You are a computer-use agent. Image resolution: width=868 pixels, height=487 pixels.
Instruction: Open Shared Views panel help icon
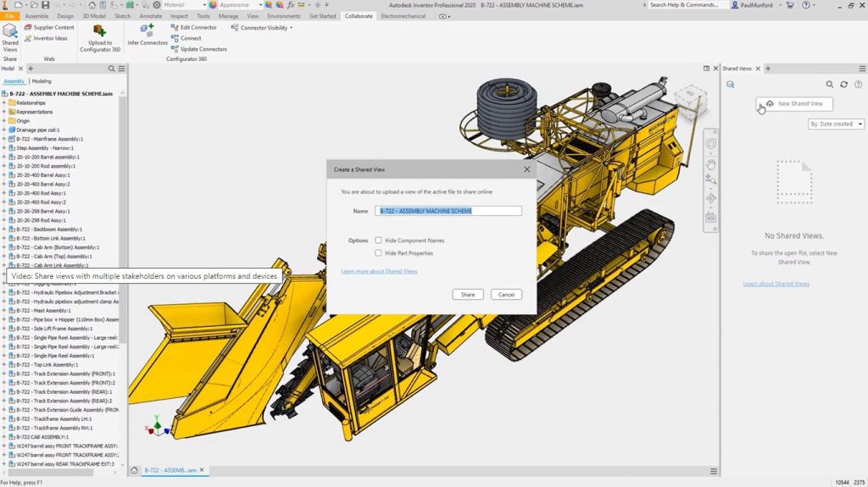point(858,85)
